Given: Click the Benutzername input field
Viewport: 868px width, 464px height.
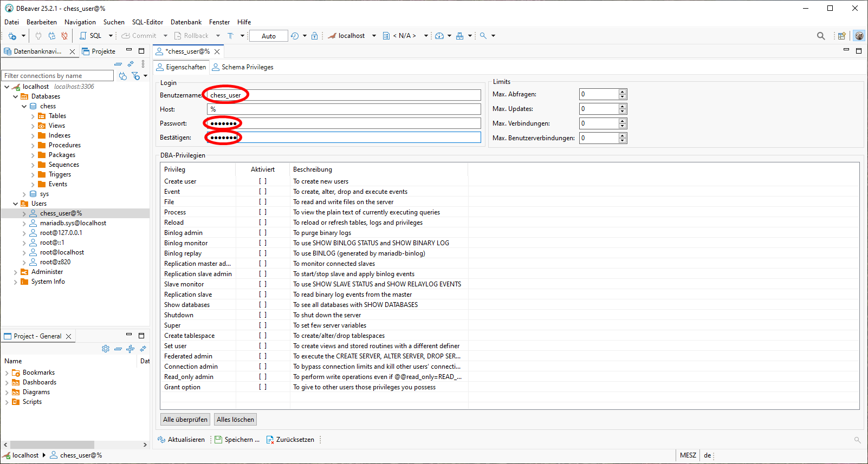Looking at the screenshot, I should tap(344, 95).
